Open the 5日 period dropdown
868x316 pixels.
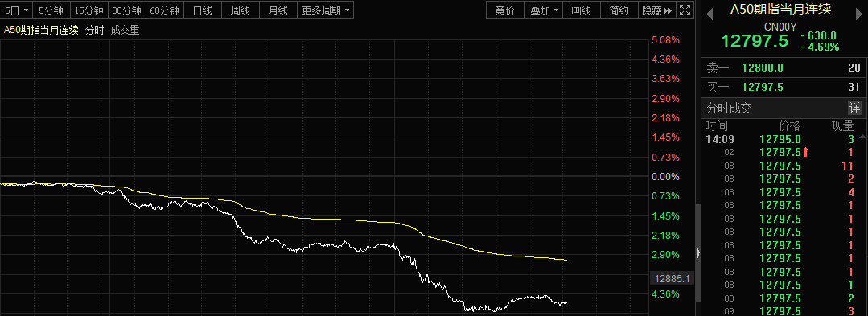pos(16,10)
